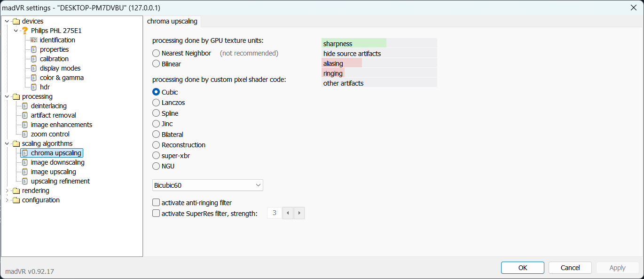Click the configuration folder icon

[16, 200]
